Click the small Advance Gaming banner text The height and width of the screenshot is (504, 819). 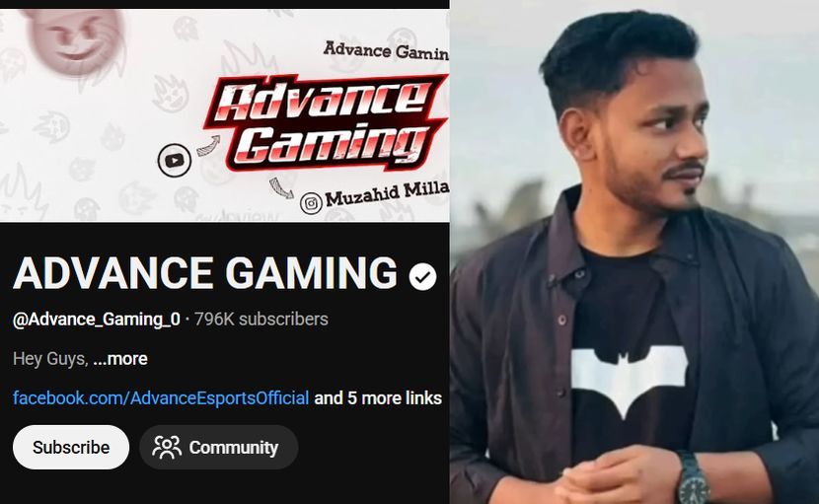pyautogui.click(x=386, y=50)
